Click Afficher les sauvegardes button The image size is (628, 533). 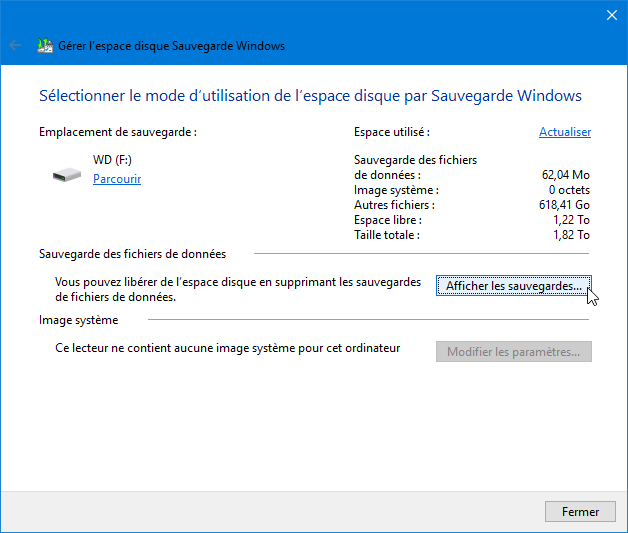513,286
